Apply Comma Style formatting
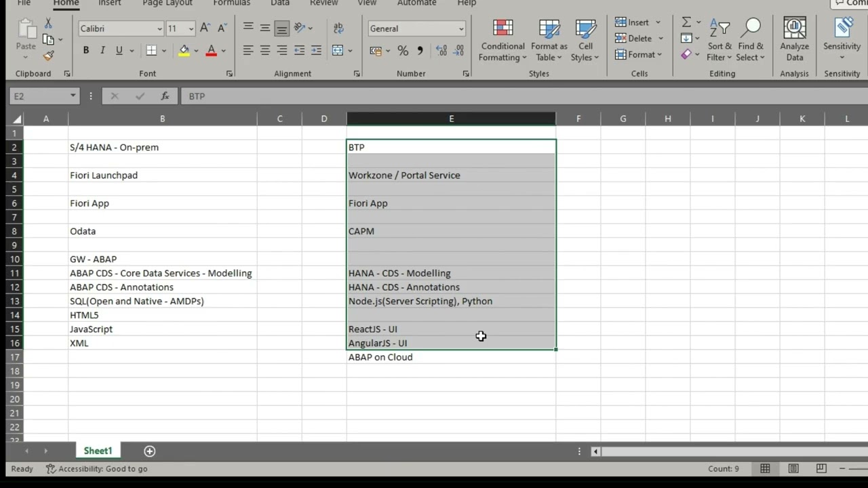The image size is (868, 488). click(420, 50)
